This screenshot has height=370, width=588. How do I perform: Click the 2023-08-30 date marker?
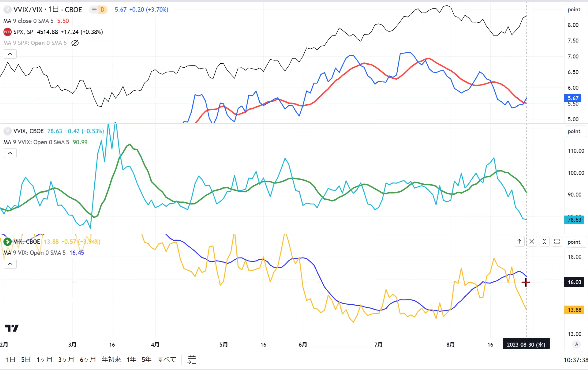pos(526,345)
